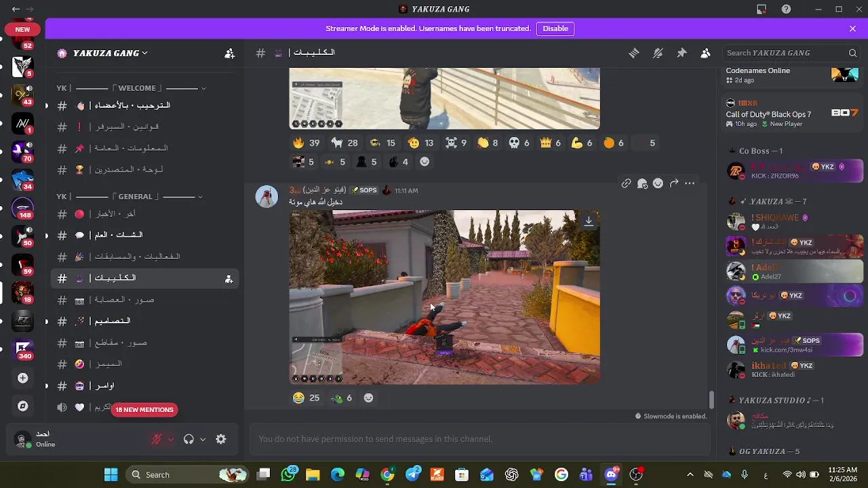Open pinned messages with the pin icon
This screenshot has width=868, height=488.
pos(682,53)
